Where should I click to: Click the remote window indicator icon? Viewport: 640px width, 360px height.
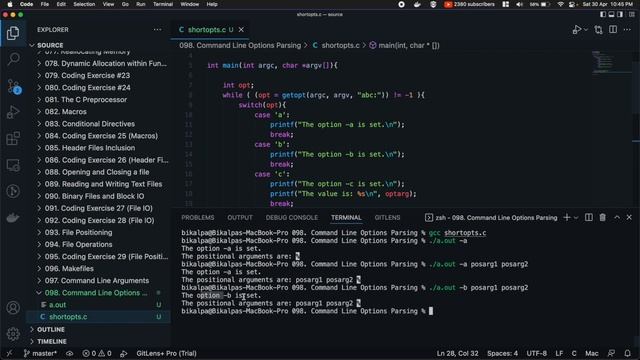click(x=9, y=353)
